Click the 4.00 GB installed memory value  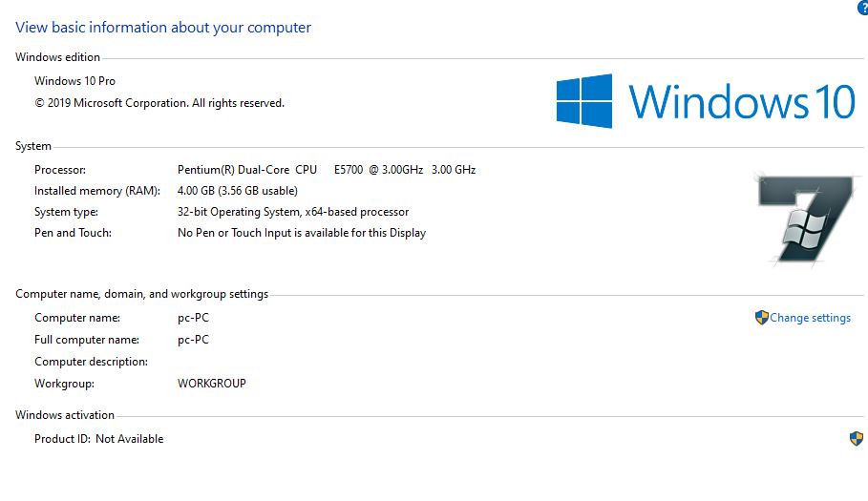[x=237, y=191]
